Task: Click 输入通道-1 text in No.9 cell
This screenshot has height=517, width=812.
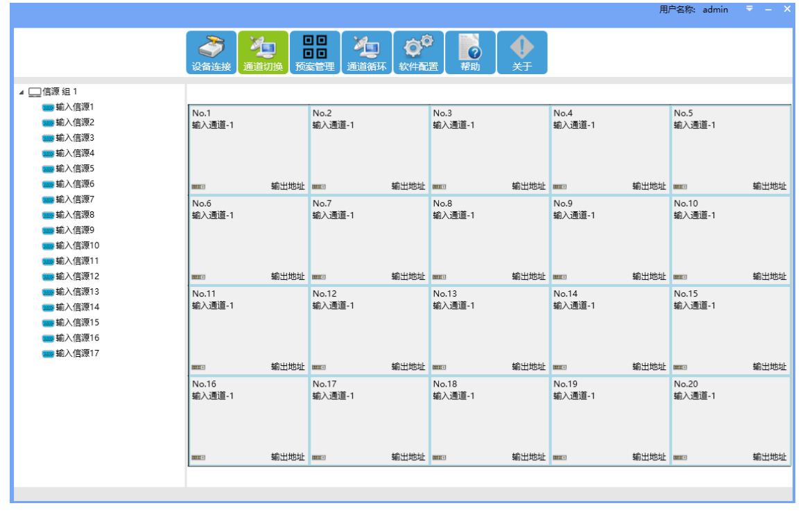Action: click(x=574, y=216)
